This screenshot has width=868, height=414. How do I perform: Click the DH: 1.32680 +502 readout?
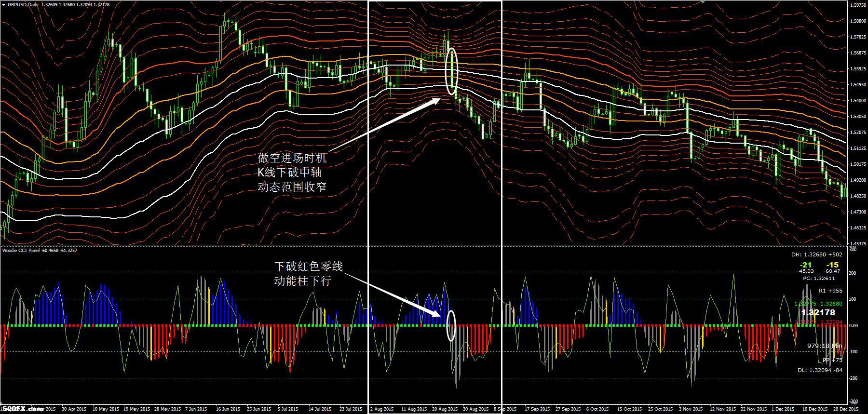pyautogui.click(x=817, y=254)
